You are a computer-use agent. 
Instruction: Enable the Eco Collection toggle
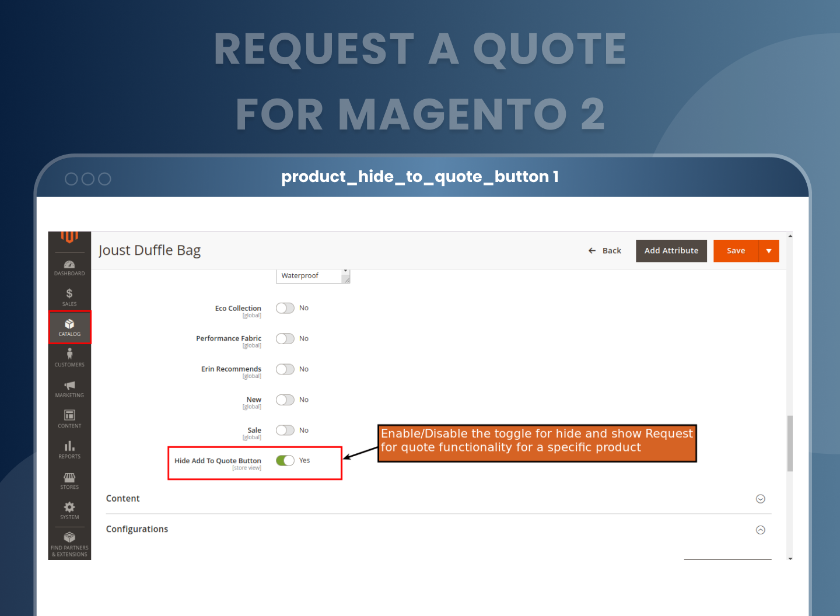285,308
